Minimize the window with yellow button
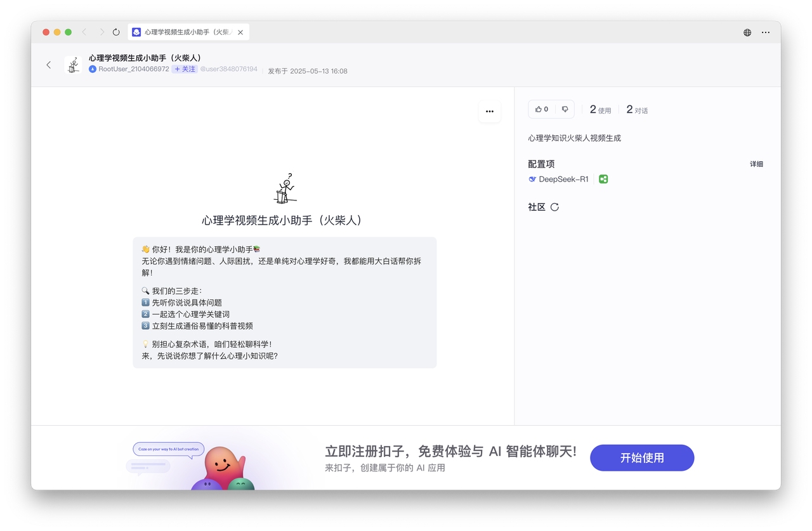The width and height of the screenshot is (812, 531). [x=57, y=32]
